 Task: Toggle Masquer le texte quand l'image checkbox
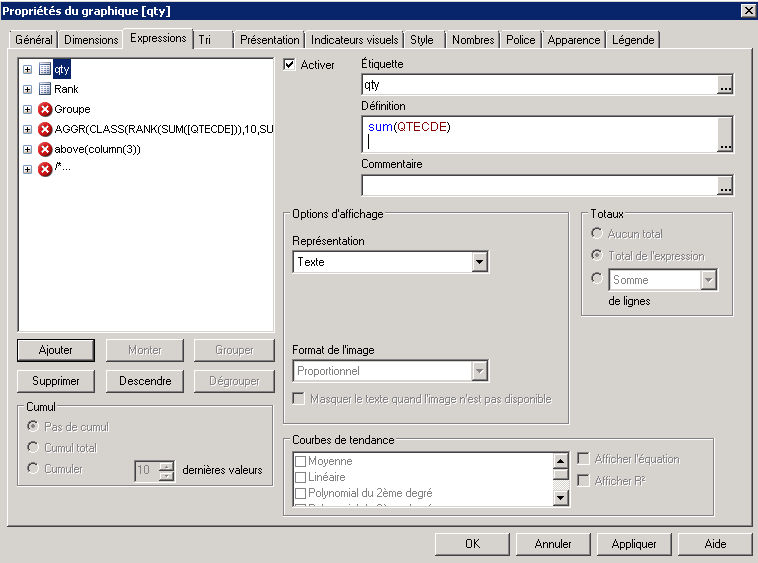pyautogui.click(x=299, y=399)
